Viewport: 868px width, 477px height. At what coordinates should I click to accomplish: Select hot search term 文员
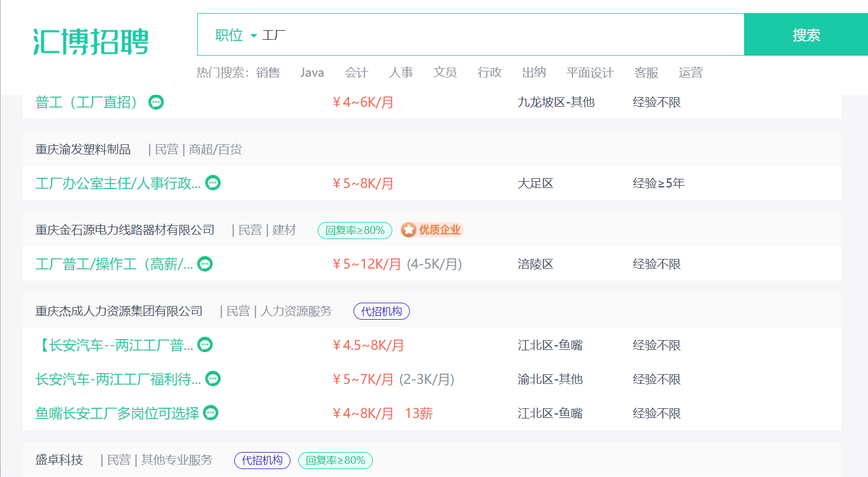[445, 73]
